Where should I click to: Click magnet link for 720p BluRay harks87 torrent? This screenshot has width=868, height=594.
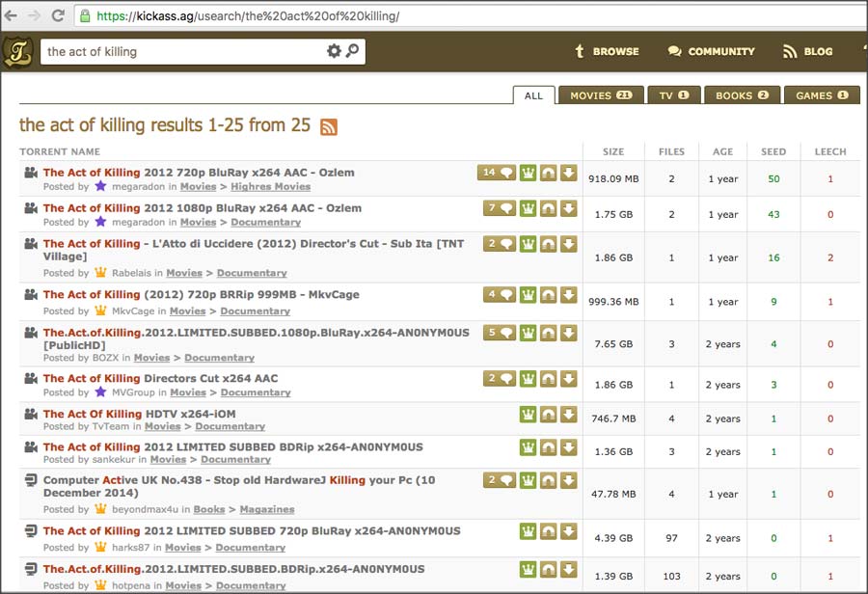[548, 531]
